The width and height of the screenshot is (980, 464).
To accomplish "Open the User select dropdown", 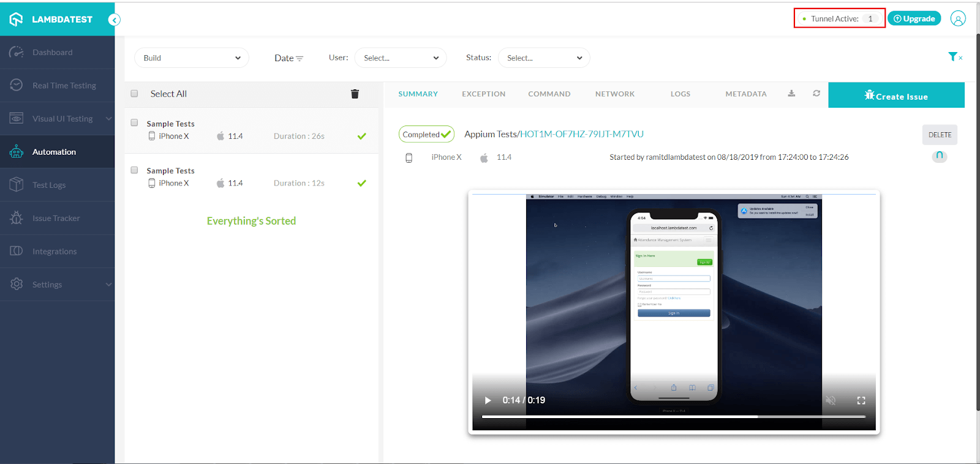I will point(401,58).
